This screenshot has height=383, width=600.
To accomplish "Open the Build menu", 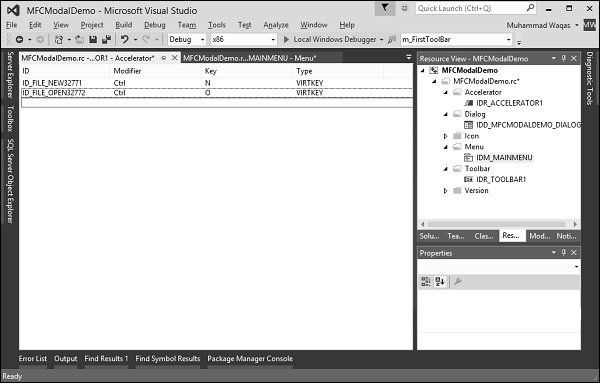I will (x=124, y=25).
